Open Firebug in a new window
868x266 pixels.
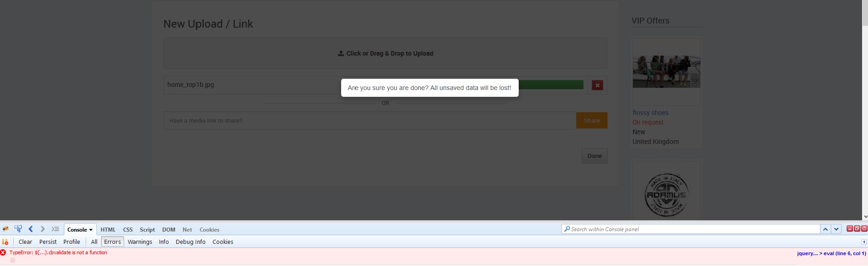tap(857, 229)
